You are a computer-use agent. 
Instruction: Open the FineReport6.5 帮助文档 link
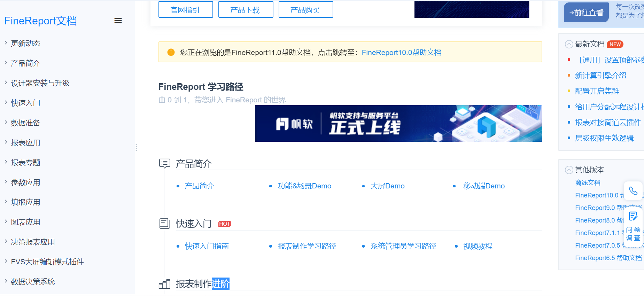[x=608, y=258]
